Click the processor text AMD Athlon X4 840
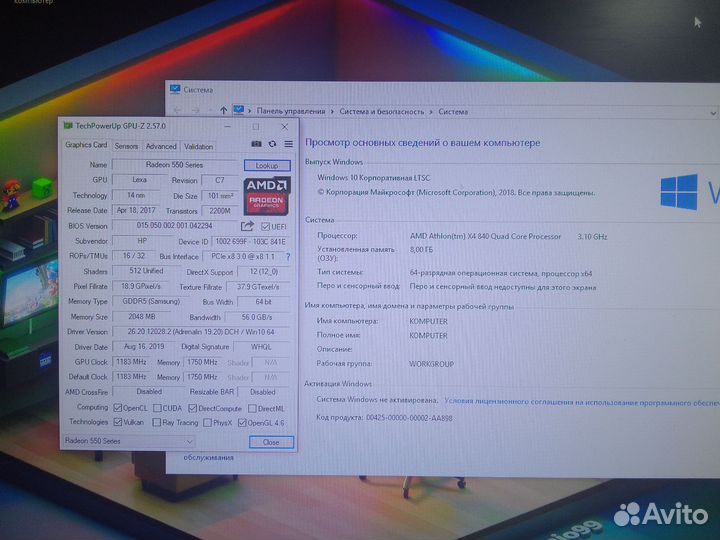 tap(485, 236)
